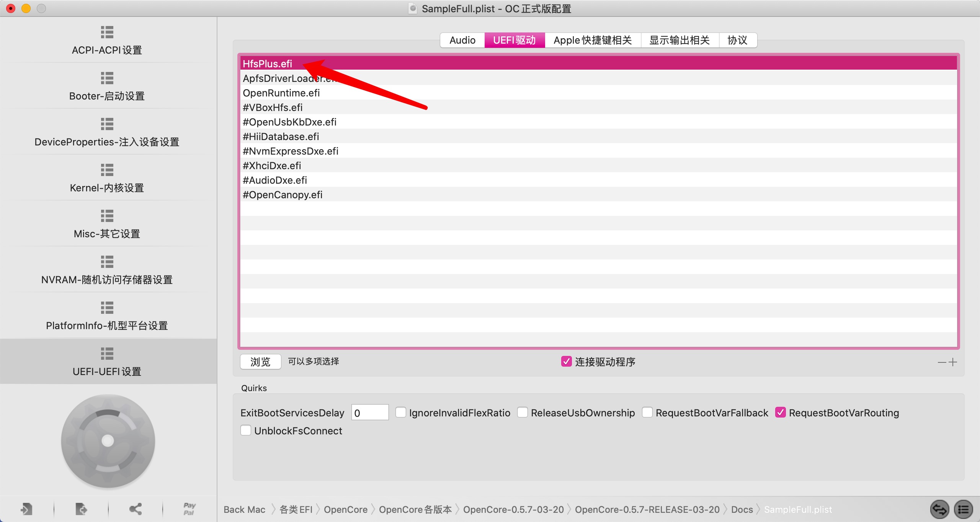Click the PayPal donate icon
The image size is (980, 522).
[189, 509]
